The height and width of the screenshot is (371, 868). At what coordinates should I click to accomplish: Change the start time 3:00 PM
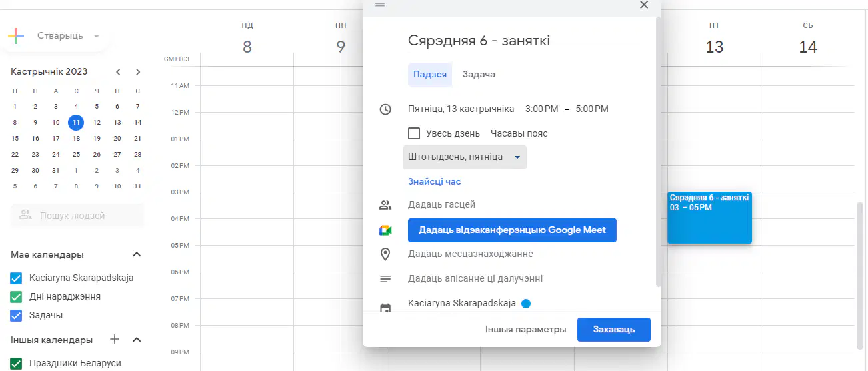[542, 109]
